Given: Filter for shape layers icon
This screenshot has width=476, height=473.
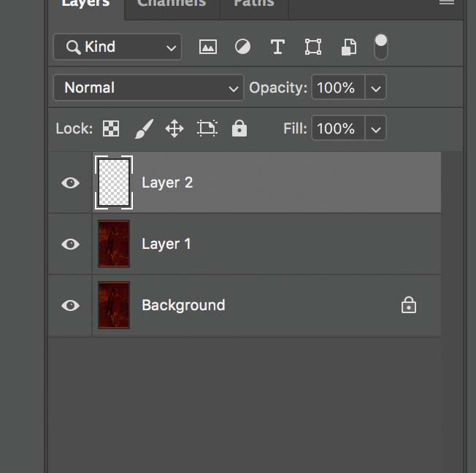Looking at the screenshot, I should click(313, 47).
